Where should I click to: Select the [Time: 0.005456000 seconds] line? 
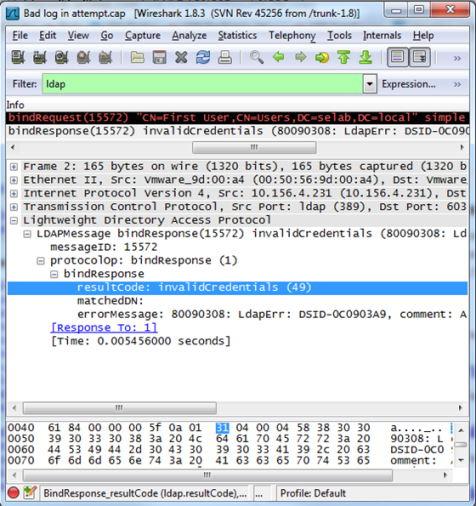pos(141,341)
